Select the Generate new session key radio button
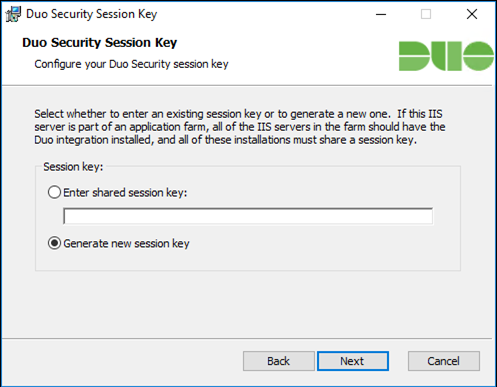The width and height of the screenshot is (497, 387). pyautogui.click(x=54, y=243)
